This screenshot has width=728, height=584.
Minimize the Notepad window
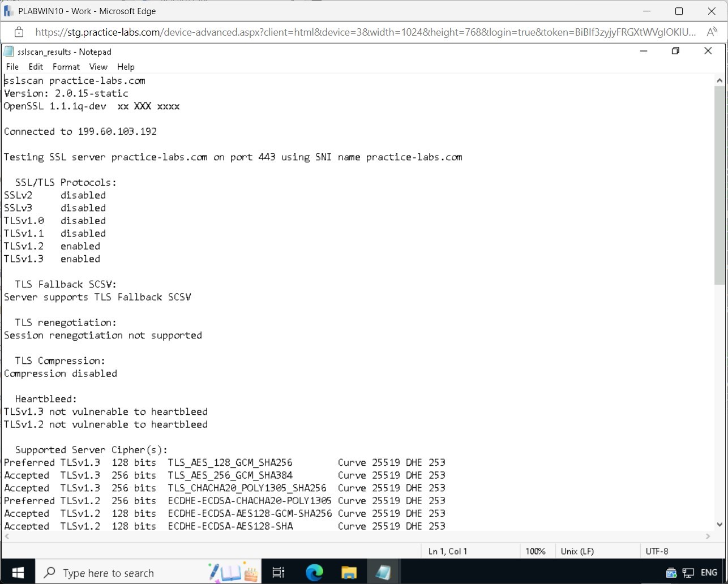click(643, 51)
